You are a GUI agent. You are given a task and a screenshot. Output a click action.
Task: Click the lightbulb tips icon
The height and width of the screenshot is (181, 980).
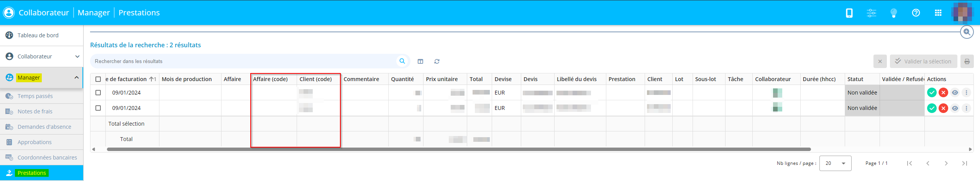893,13
